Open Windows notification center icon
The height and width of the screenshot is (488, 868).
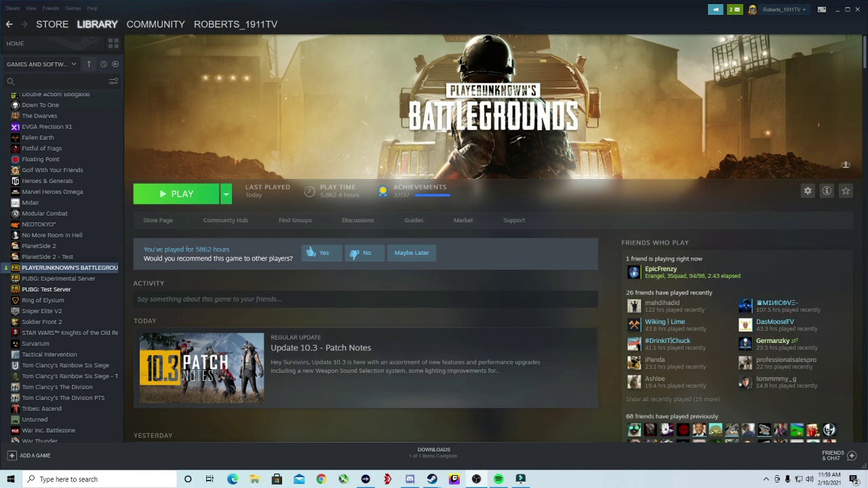(854, 479)
